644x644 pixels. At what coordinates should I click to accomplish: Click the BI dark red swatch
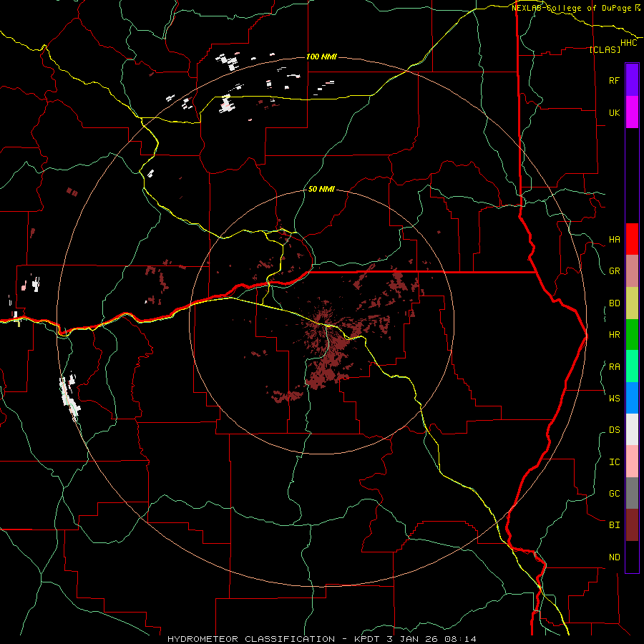tap(632, 525)
